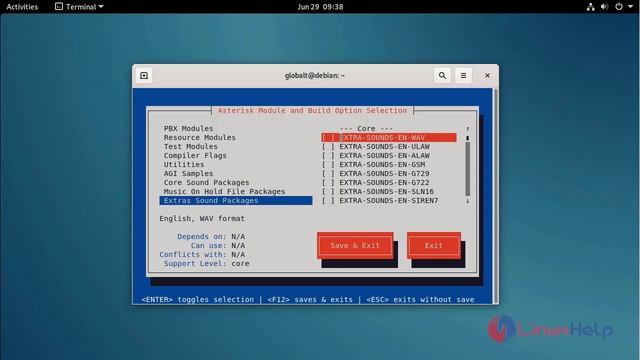Click the EXTRA-SOUNDS-EN-SIREN7 label

(389, 200)
